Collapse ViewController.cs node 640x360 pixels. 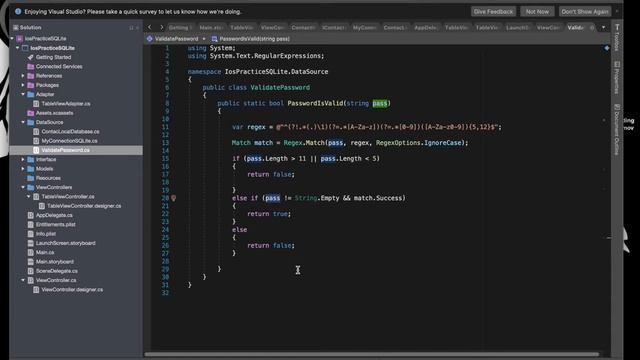point(23,280)
